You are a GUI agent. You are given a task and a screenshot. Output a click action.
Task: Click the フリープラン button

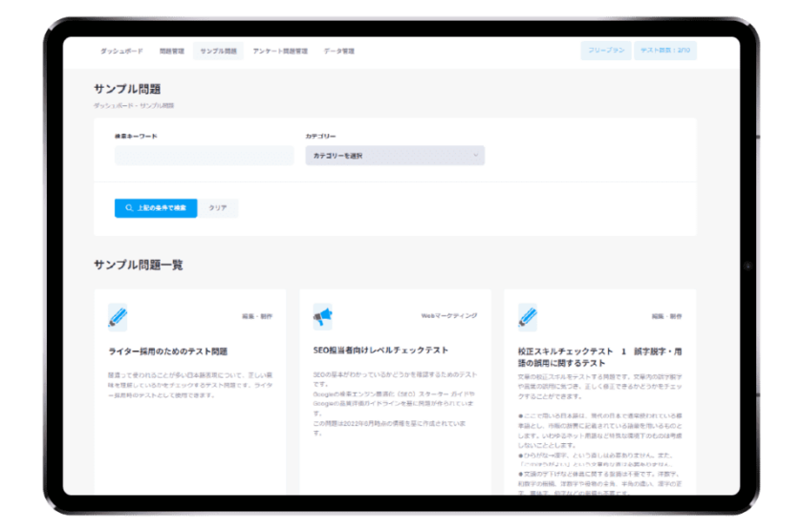pos(605,51)
